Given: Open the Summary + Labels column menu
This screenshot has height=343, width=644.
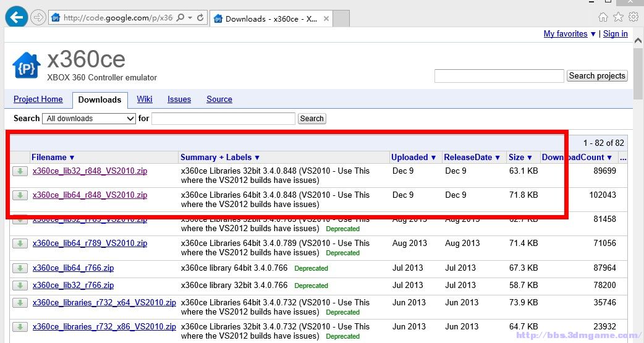Looking at the screenshot, I should (x=220, y=158).
